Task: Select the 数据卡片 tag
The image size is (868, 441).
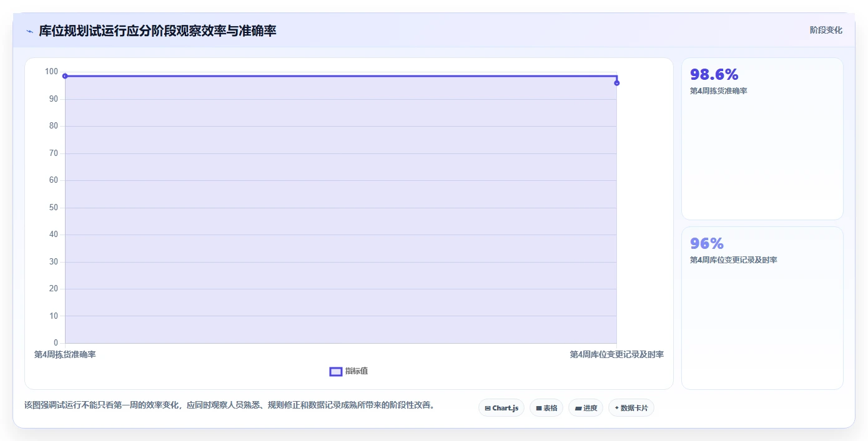Action: tap(631, 408)
